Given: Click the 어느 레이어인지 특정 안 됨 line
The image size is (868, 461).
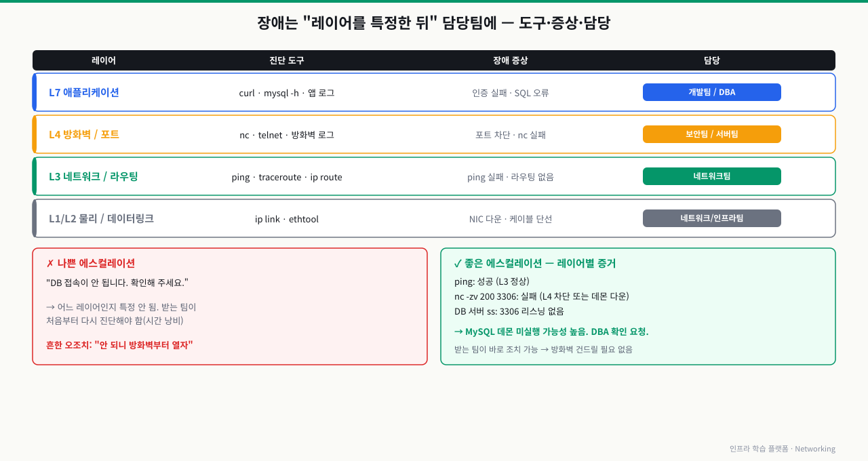Looking at the screenshot, I should click(x=121, y=306).
